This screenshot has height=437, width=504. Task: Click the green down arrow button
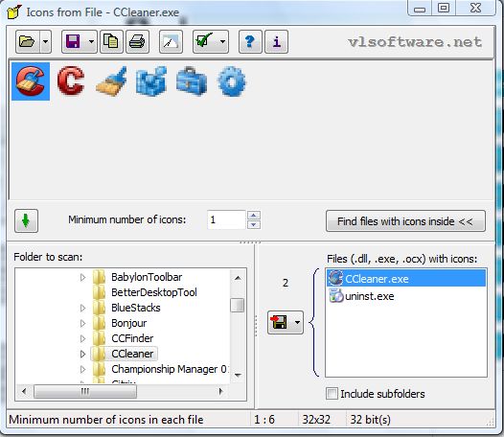click(26, 221)
